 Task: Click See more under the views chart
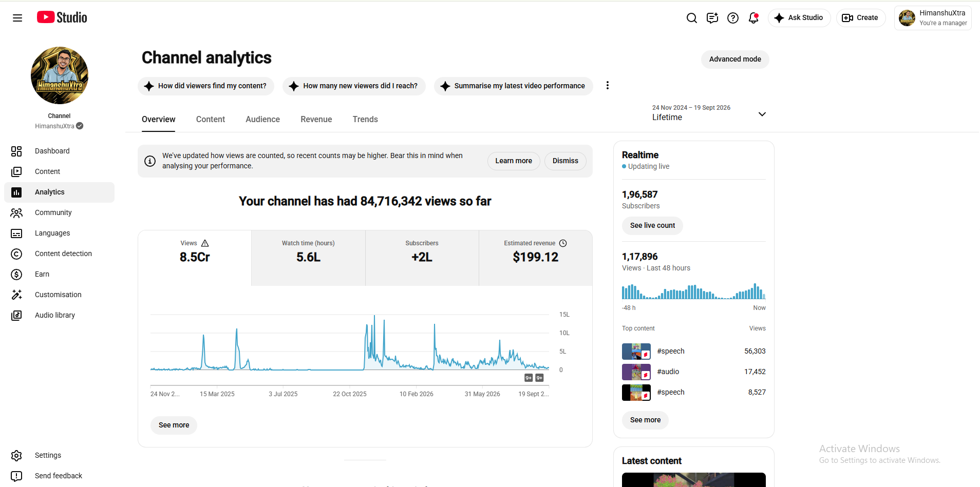174,425
